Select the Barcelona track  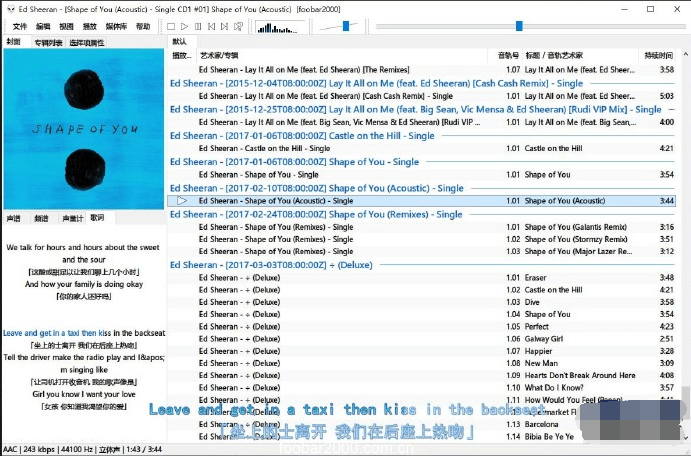(x=422, y=424)
